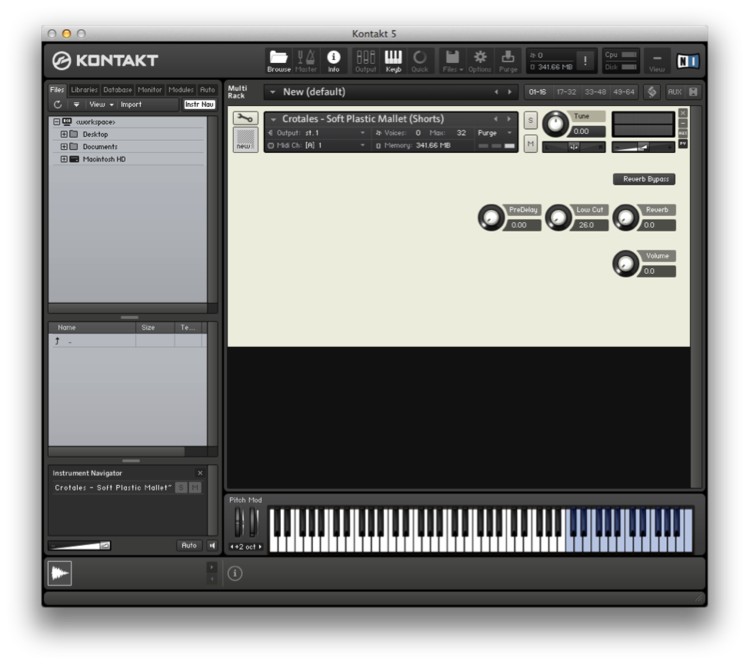750x665 pixels.
Task: Collapse the workspace tree node
Action: click(56, 122)
